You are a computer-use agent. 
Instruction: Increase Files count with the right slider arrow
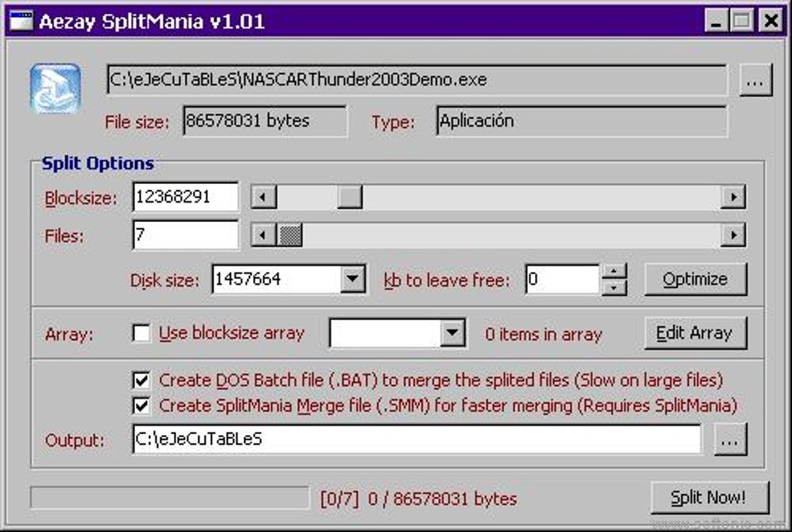(732, 235)
